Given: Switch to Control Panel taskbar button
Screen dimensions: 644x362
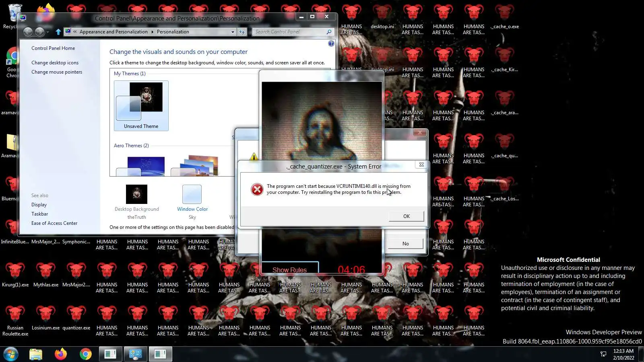Looking at the screenshot, I should click(135, 354).
